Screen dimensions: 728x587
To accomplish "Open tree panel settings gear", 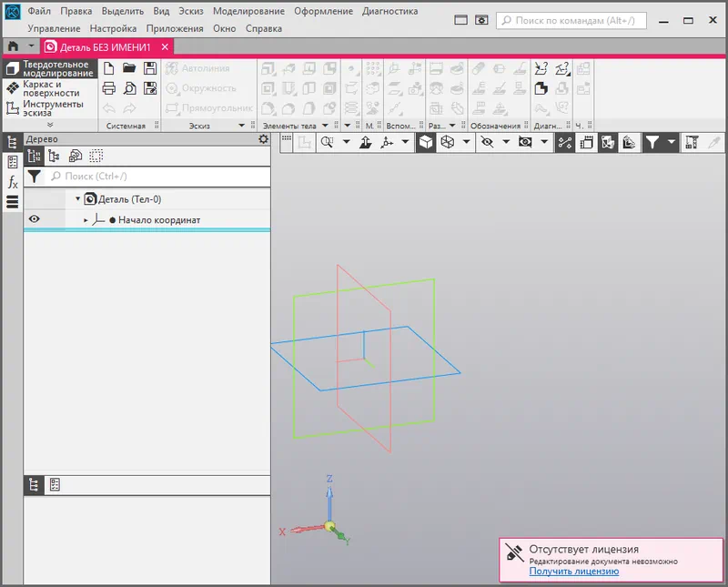I will [x=263, y=139].
